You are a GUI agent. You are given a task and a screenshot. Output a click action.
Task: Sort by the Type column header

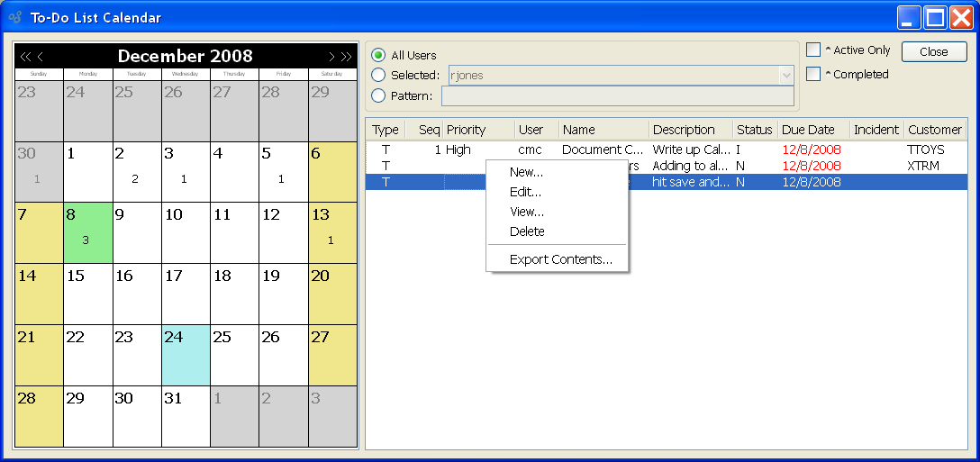pyautogui.click(x=386, y=130)
